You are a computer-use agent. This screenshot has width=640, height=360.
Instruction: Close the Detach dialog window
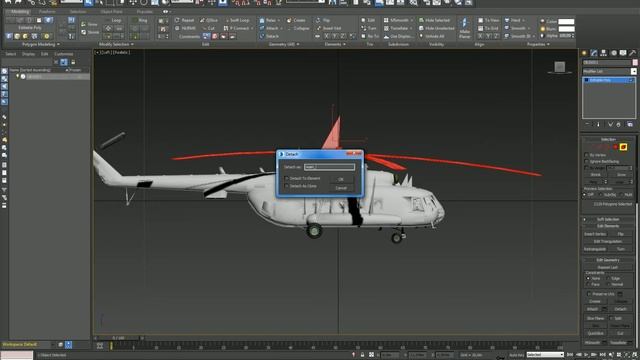pos(354,153)
